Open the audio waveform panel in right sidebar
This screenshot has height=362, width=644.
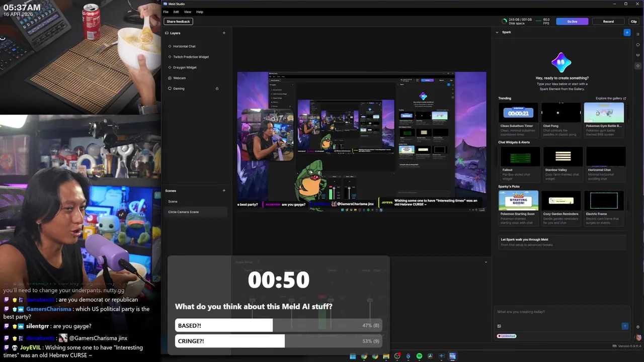tap(638, 55)
